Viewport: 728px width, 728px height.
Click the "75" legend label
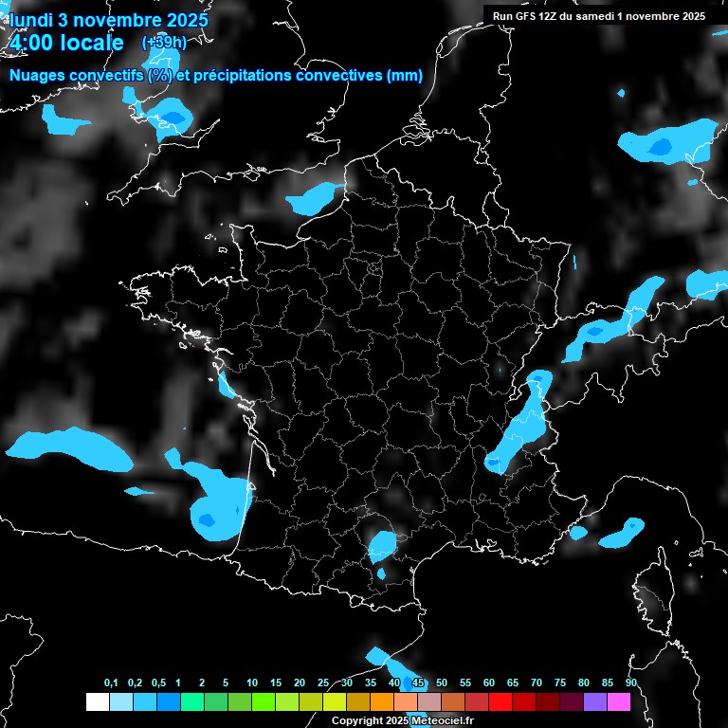(x=560, y=682)
